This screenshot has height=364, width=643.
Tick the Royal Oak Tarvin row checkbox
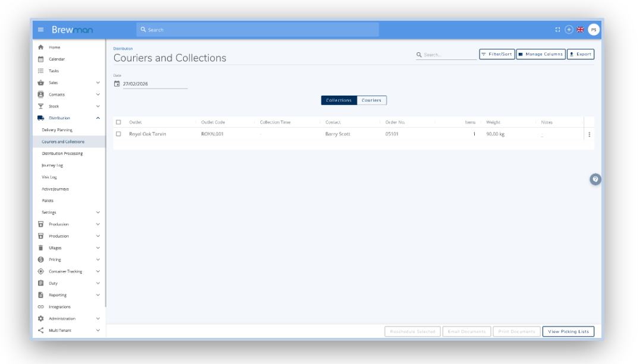[x=118, y=134]
